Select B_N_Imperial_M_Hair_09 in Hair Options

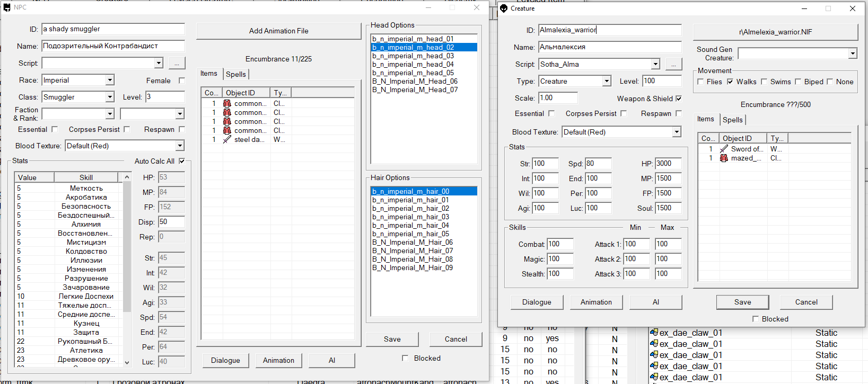424,267
